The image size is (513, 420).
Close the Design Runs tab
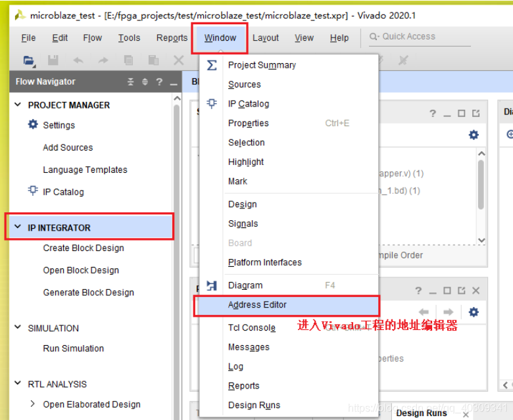click(466, 415)
